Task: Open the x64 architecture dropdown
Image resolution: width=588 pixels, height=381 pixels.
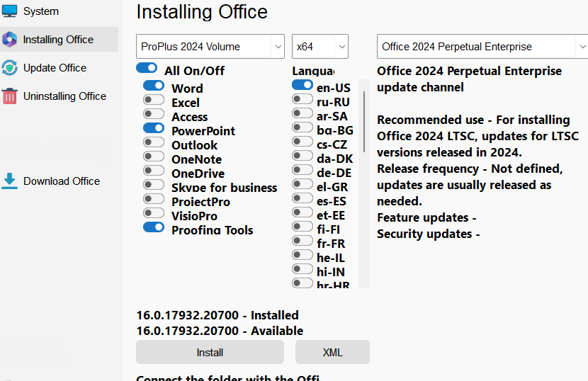Action: point(320,47)
